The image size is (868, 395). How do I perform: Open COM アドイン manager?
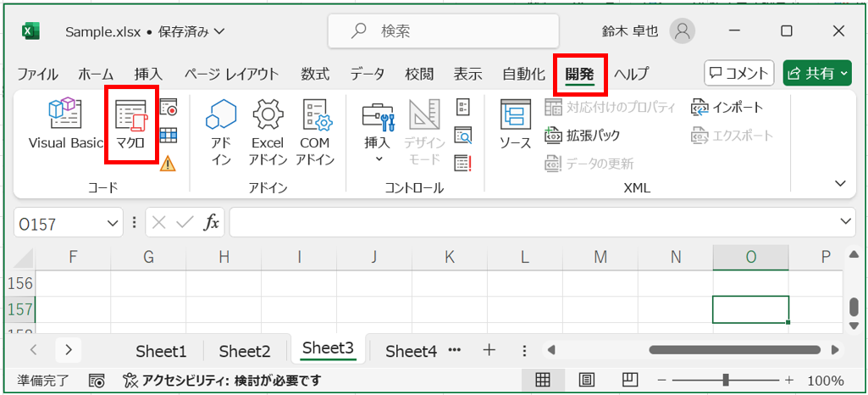coord(315,132)
